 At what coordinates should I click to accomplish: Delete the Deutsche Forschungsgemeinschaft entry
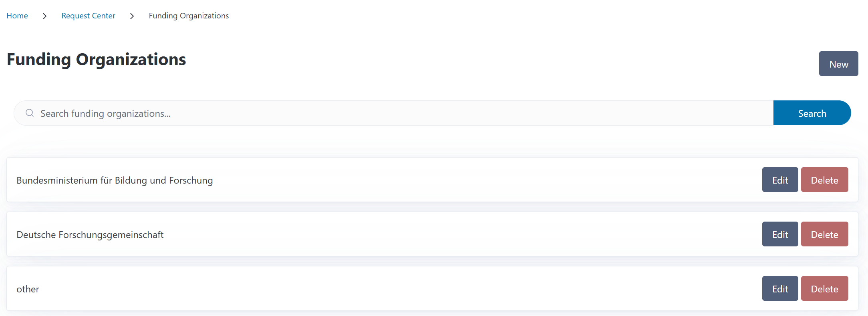coord(824,234)
